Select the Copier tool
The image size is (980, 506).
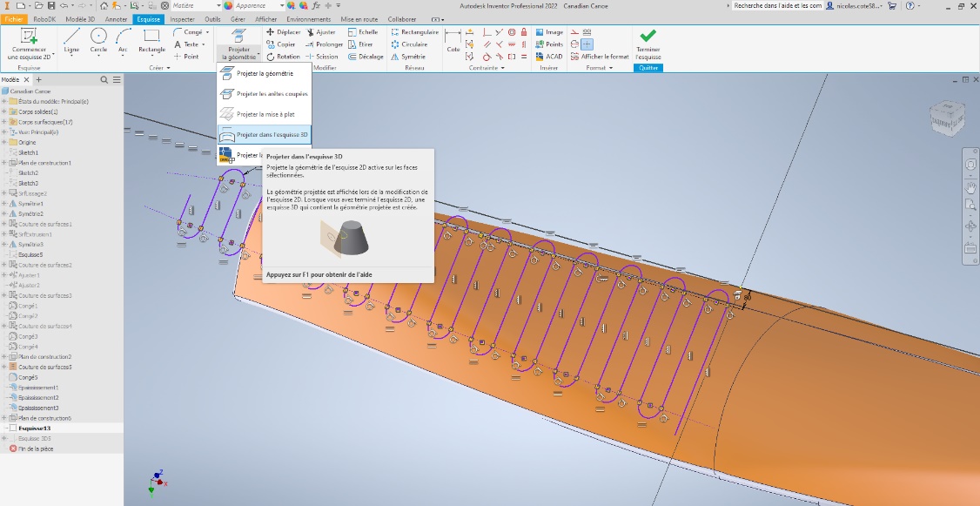[280, 44]
